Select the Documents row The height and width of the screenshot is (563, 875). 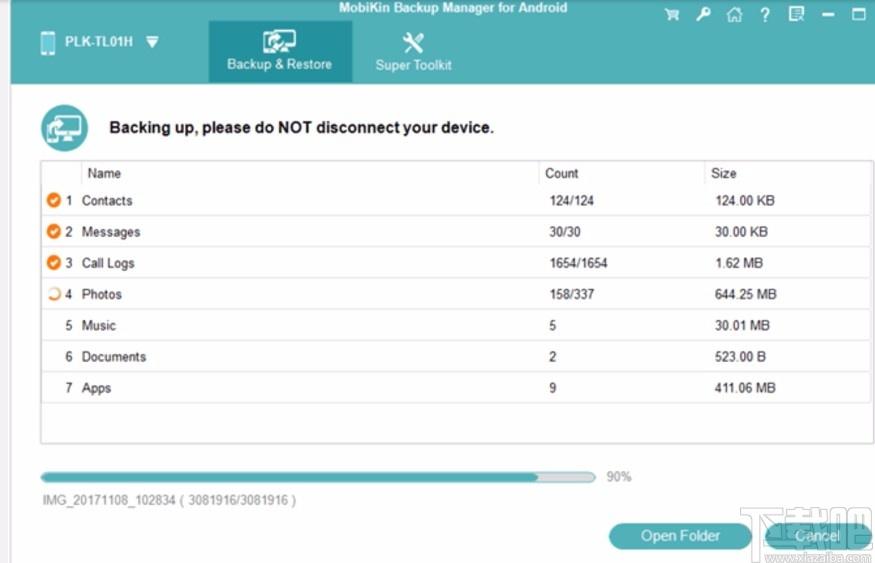[456, 357]
